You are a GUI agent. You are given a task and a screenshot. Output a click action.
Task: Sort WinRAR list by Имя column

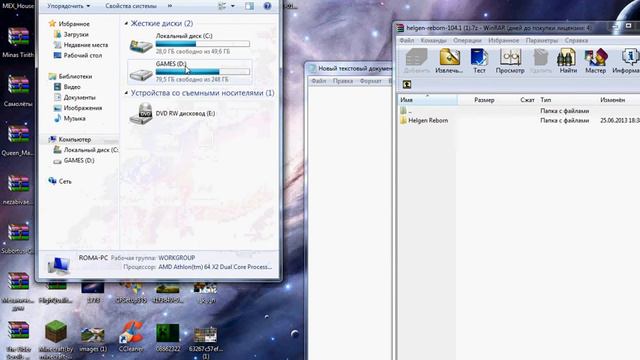[427, 100]
